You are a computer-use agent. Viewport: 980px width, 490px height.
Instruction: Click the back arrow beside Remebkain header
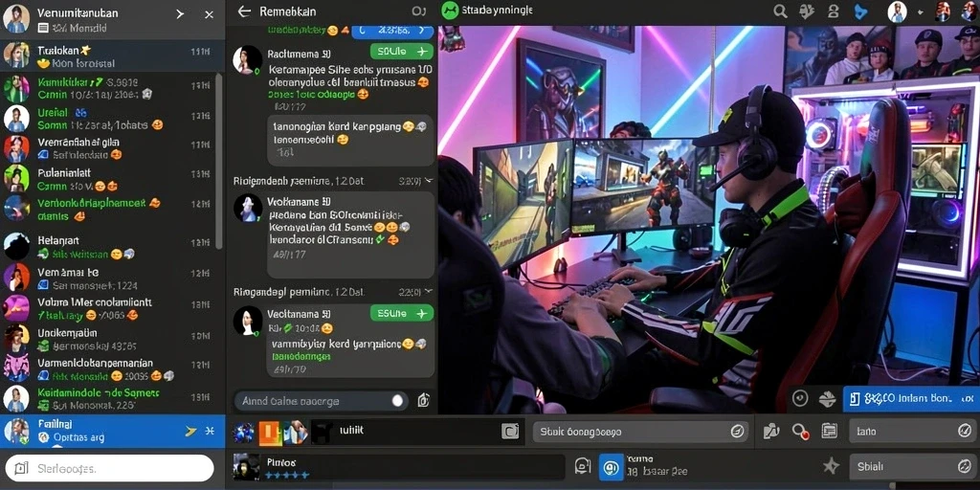[x=244, y=11]
